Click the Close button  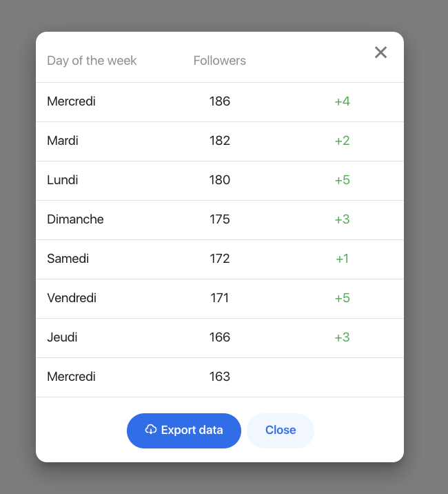point(281,431)
